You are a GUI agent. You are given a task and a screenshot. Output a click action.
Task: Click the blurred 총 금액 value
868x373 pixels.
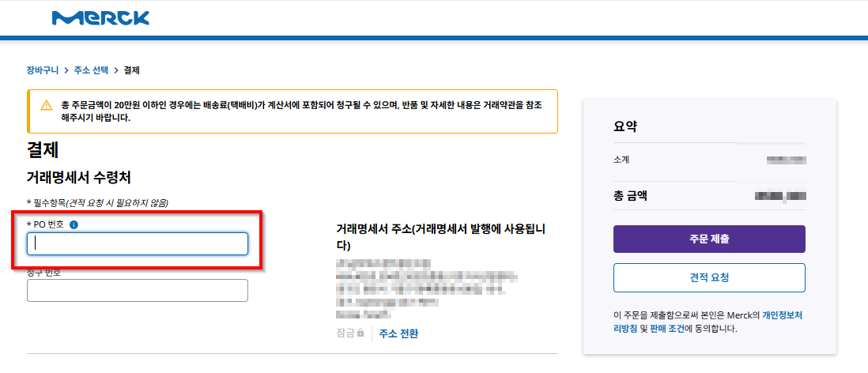coord(780,196)
